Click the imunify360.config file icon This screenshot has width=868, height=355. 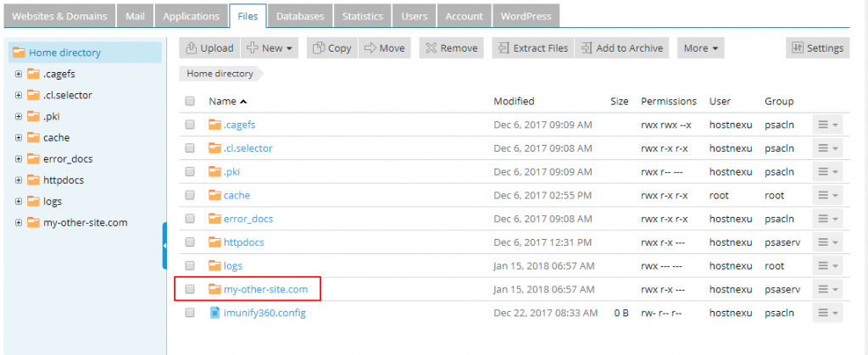tap(214, 313)
